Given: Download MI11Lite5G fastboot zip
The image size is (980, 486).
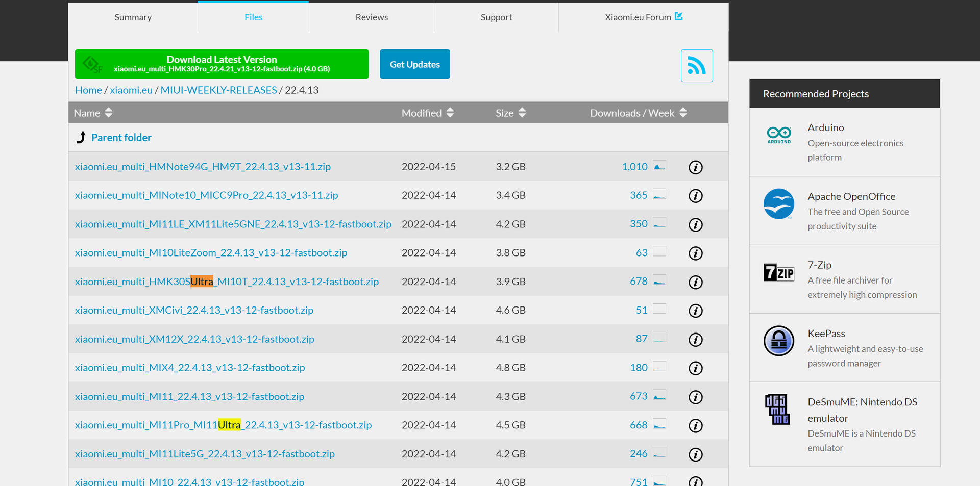Looking at the screenshot, I should pyautogui.click(x=205, y=454).
